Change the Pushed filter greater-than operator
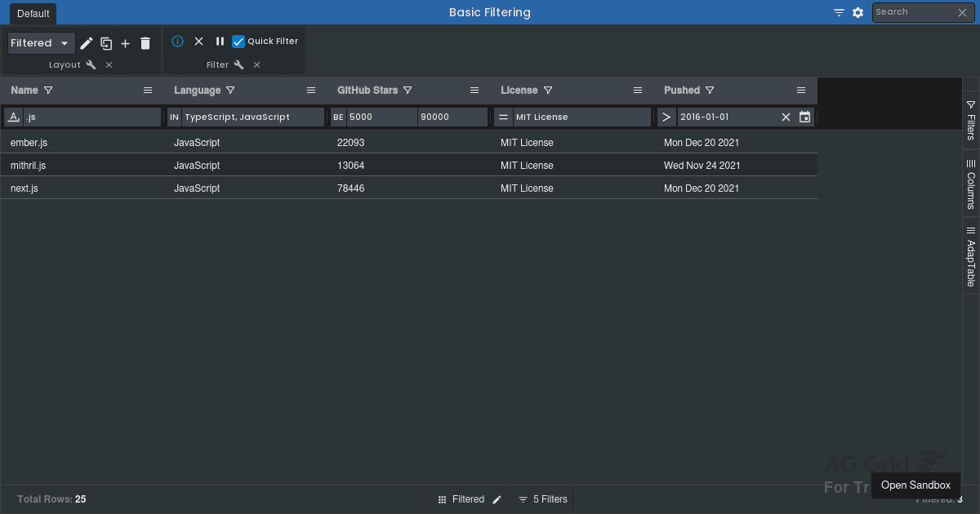980x514 pixels. click(x=666, y=117)
